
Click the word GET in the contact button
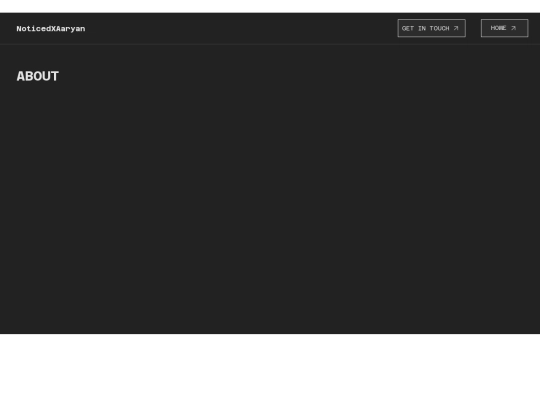(x=408, y=28)
